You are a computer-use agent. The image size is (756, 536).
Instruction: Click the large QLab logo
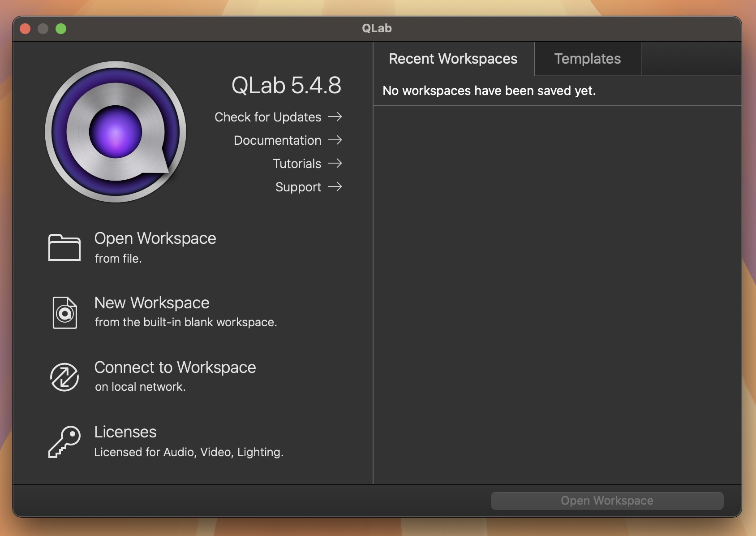[x=116, y=132]
